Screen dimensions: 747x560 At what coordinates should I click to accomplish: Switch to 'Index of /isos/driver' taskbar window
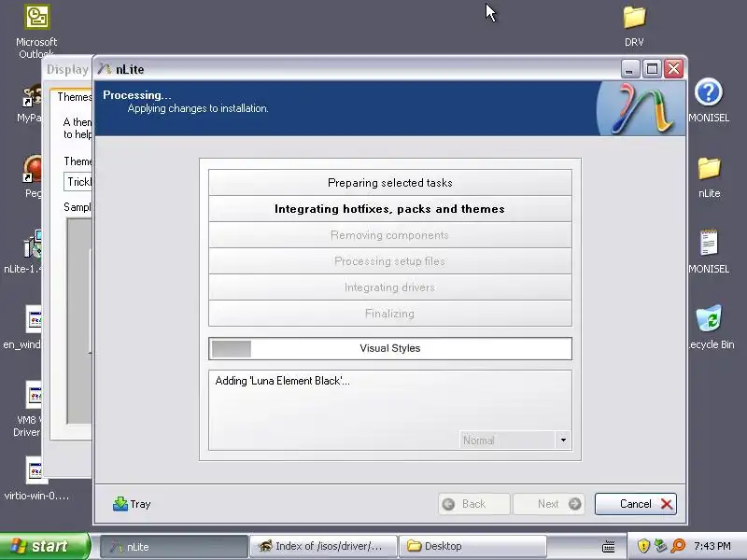pos(324,547)
